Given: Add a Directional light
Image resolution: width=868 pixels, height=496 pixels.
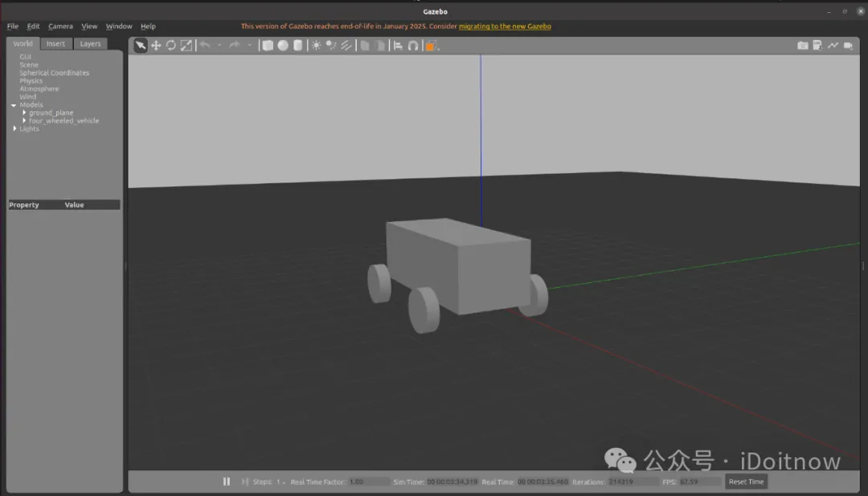Looking at the screenshot, I should 346,45.
